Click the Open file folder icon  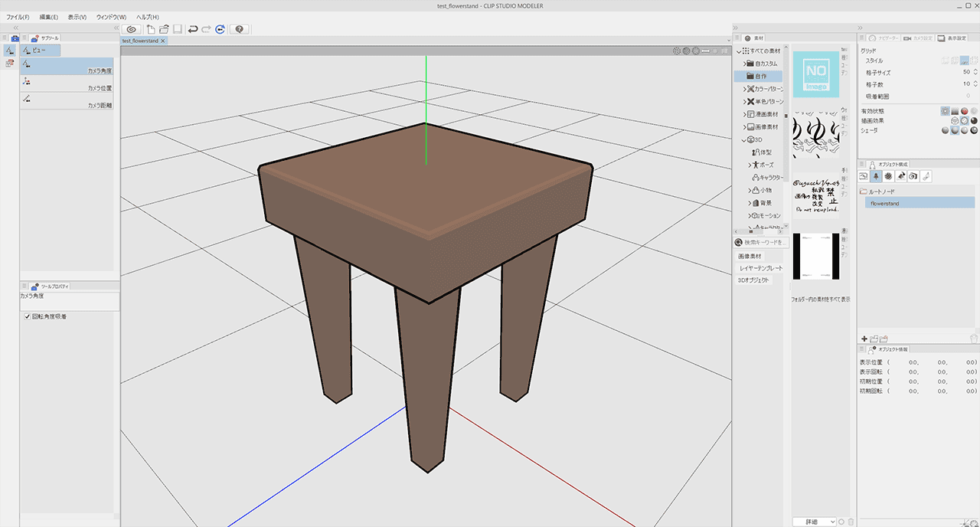164,29
